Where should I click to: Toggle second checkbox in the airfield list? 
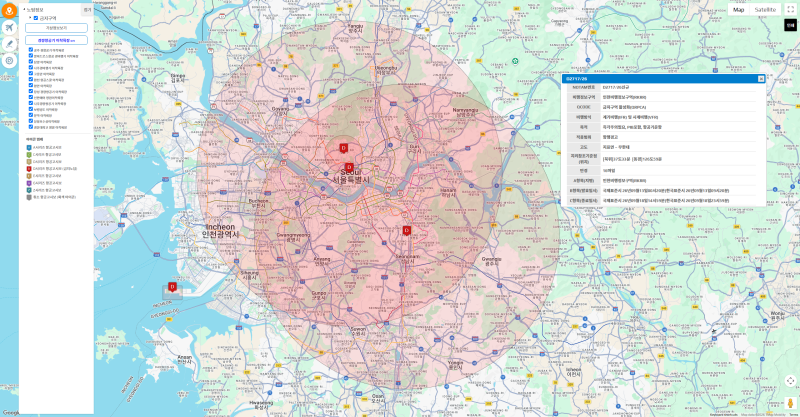(31, 56)
